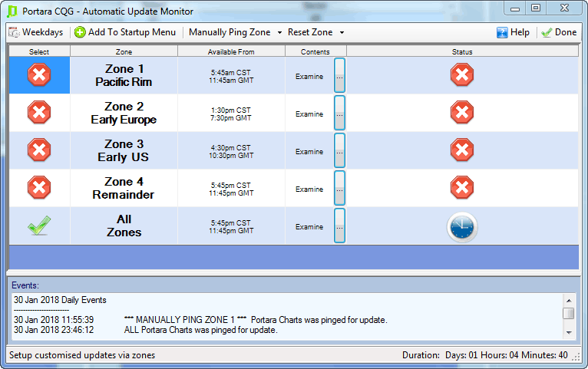Click the Examine text in Zone 2 row

(309, 114)
